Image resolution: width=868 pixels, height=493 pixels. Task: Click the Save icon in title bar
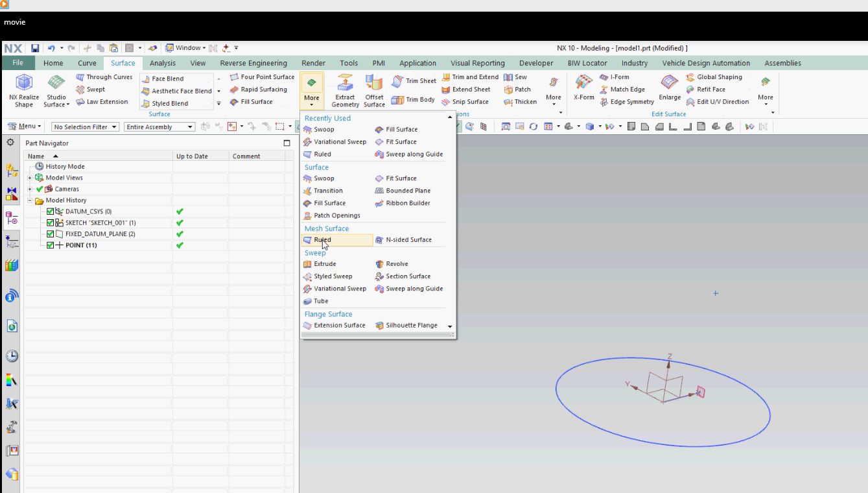pos(35,48)
